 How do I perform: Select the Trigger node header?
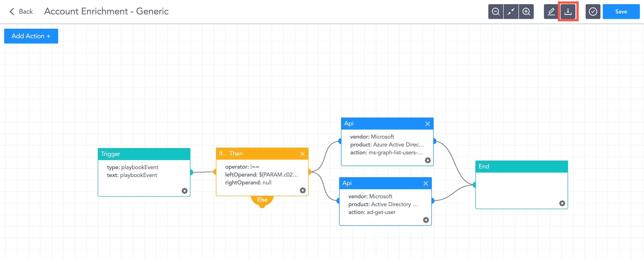[x=144, y=154]
